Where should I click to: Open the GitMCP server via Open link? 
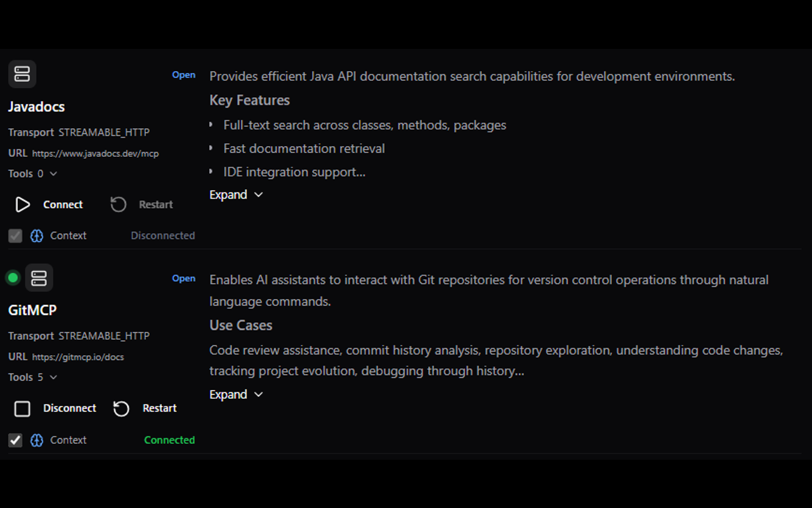(x=184, y=278)
